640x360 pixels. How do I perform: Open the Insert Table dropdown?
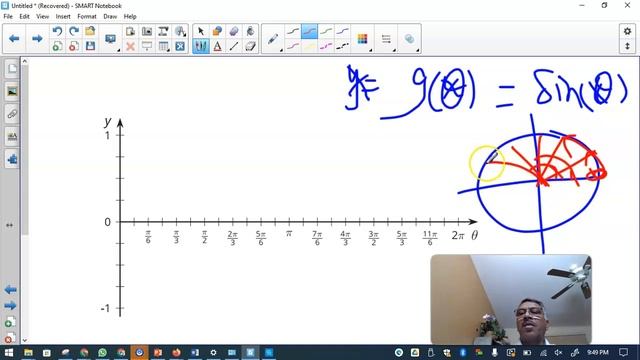click(x=164, y=46)
